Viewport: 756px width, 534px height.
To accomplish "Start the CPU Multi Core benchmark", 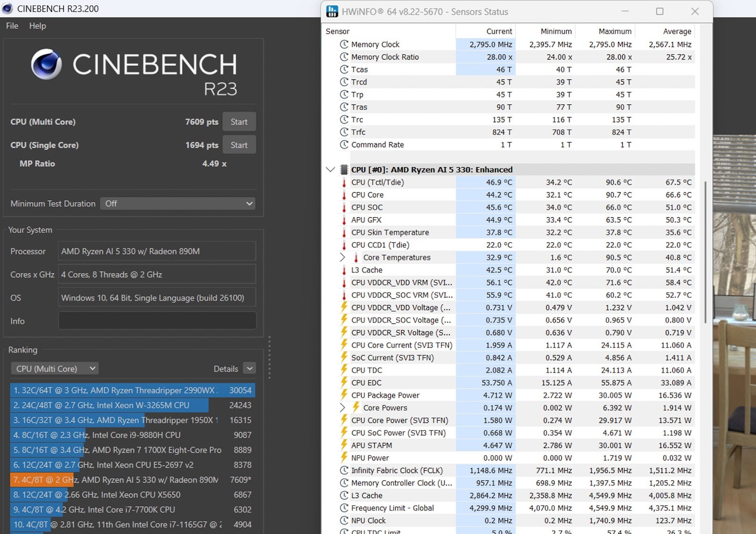I will coord(239,122).
